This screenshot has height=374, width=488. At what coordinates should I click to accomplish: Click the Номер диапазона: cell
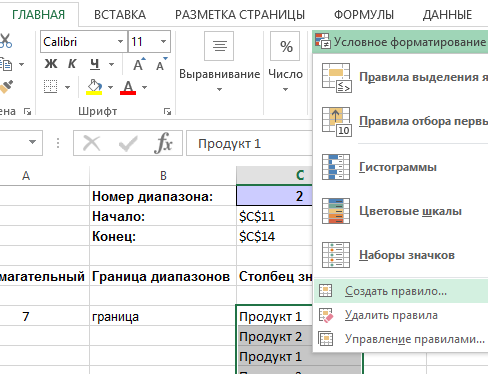[163, 196]
